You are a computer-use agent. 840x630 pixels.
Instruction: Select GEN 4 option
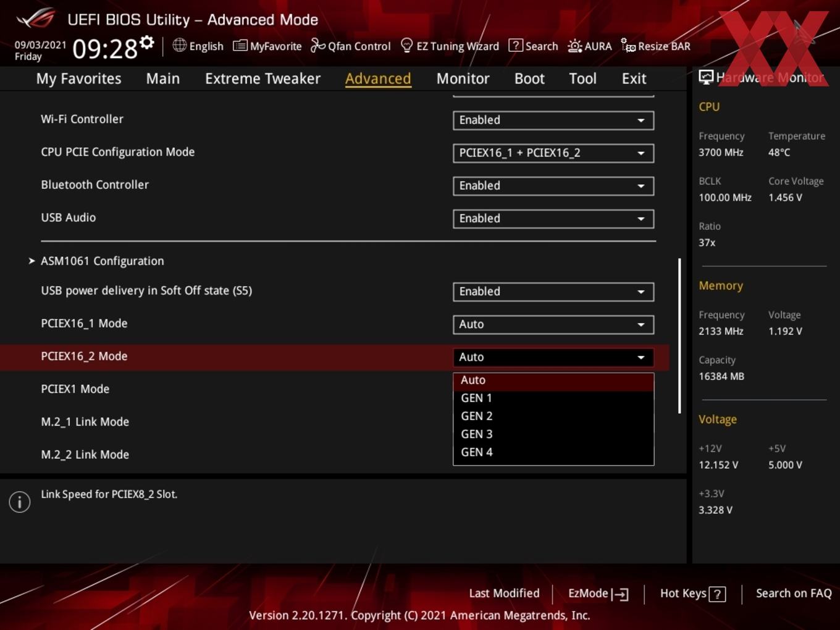coord(553,452)
